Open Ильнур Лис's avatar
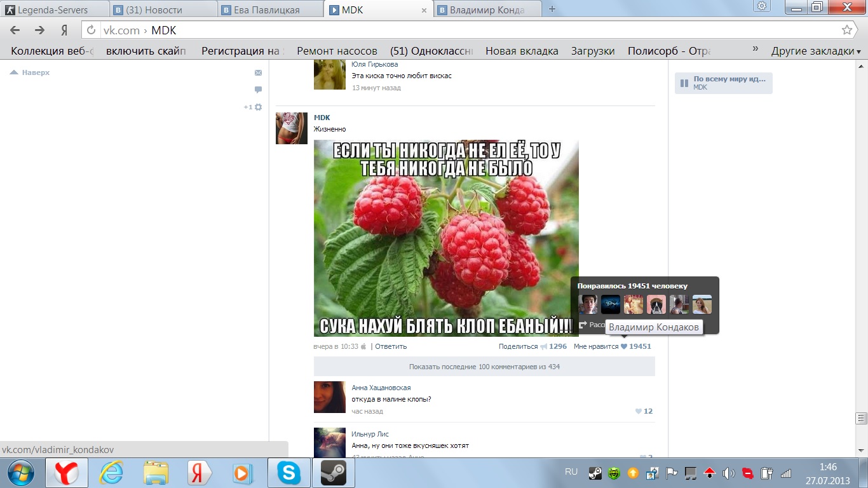The height and width of the screenshot is (488, 868). coord(330,442)
